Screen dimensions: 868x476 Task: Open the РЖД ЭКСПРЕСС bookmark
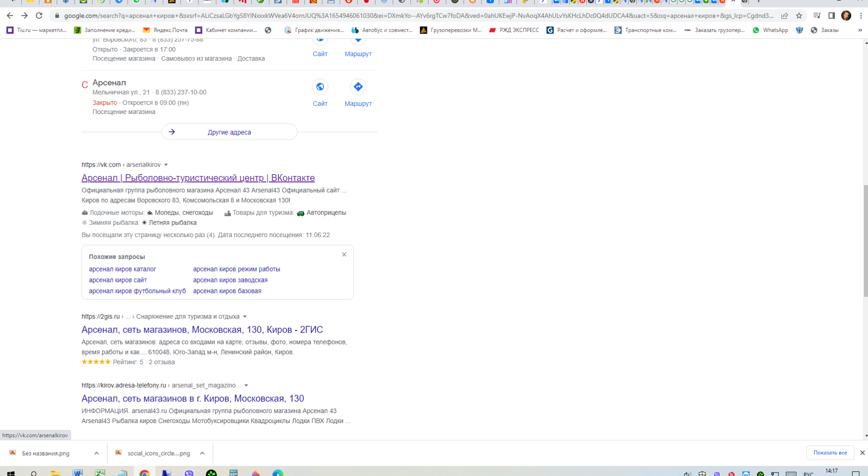coord(514,30)
